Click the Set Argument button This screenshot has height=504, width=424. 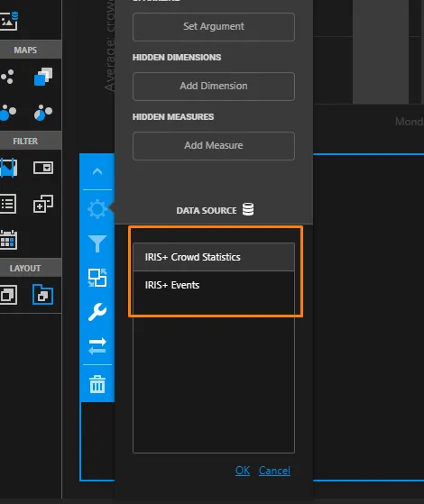pos(213,27)
